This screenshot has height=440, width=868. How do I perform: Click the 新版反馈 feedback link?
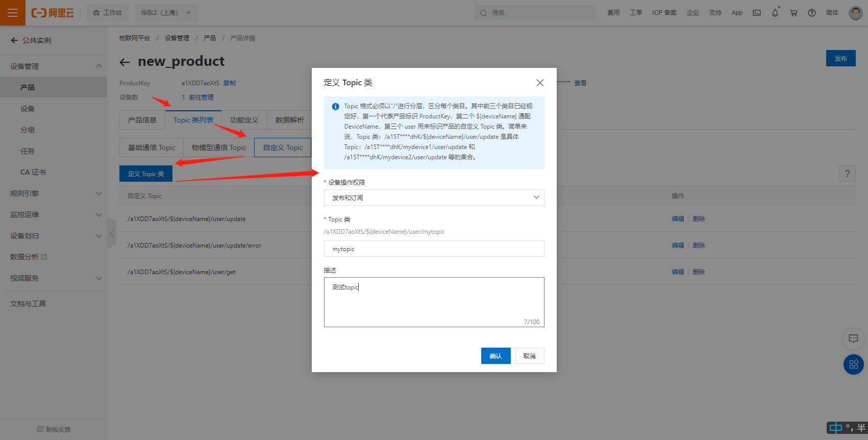[54, 429]
